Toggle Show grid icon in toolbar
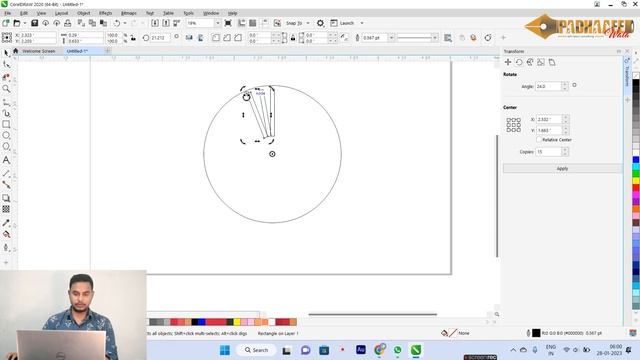Viewport: 640px width, 360px height. pos(253,23)
